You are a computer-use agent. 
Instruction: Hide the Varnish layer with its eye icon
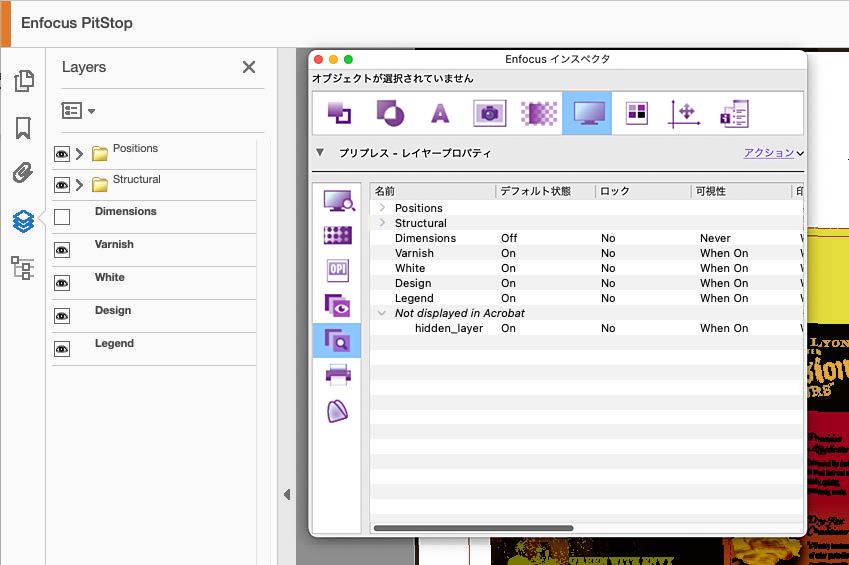(62, 250)
